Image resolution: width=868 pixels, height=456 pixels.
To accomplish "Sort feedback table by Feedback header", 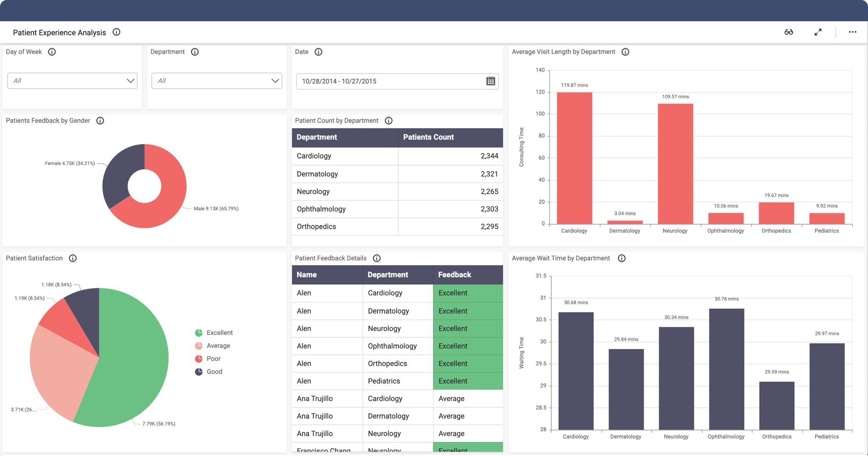I will pyautogui.click(x=468, y=275).
